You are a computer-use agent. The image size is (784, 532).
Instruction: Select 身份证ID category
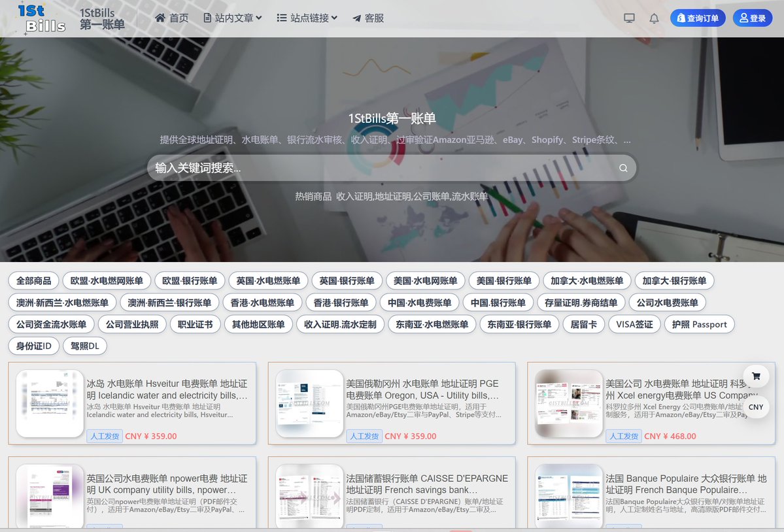pos(33,346)
